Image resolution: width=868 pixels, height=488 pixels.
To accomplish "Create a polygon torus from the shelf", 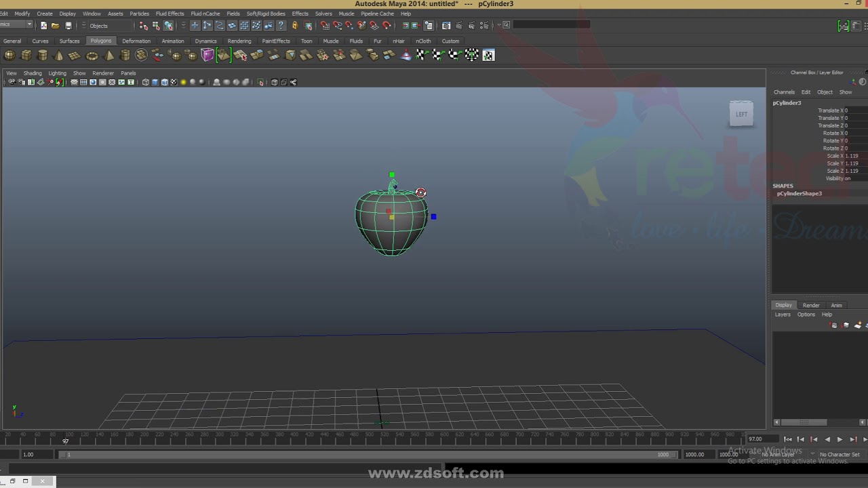I will (92, 56).
